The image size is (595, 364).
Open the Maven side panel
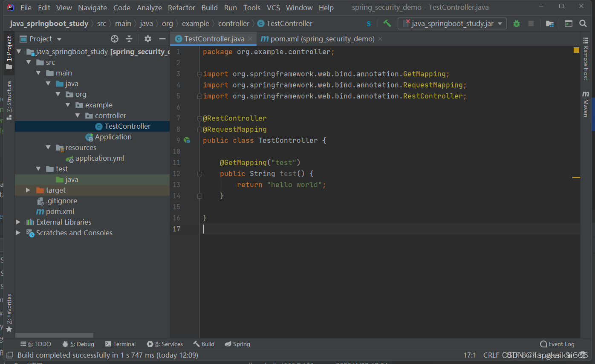(586, 104)
